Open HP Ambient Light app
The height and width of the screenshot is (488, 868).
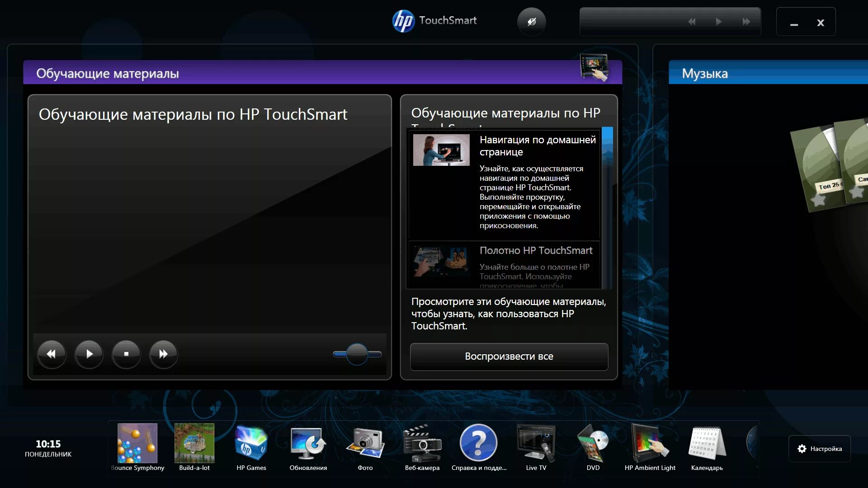click(x=650, y=447)
